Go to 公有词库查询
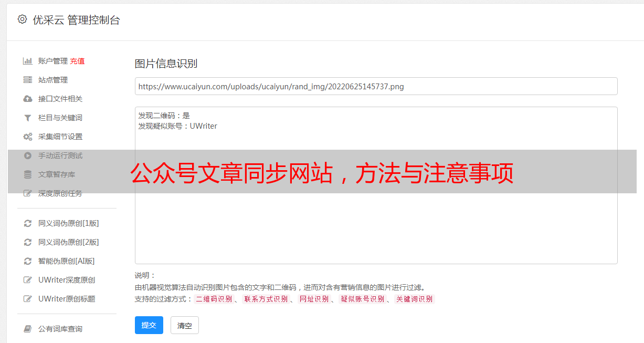644x343 pixels. point(60,329)
